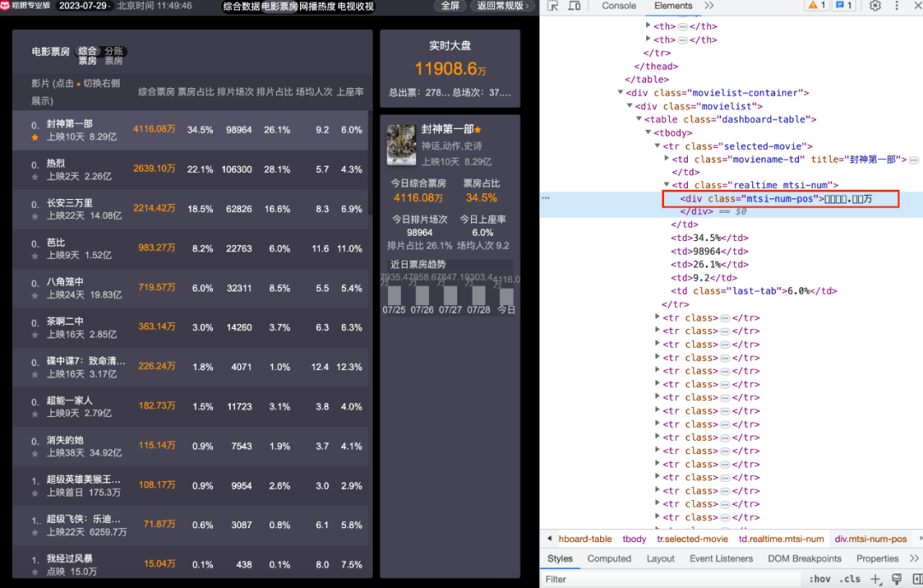
Task: Click the three-dot gutter icon beside selected DOM line
Action: click(545, 197)
